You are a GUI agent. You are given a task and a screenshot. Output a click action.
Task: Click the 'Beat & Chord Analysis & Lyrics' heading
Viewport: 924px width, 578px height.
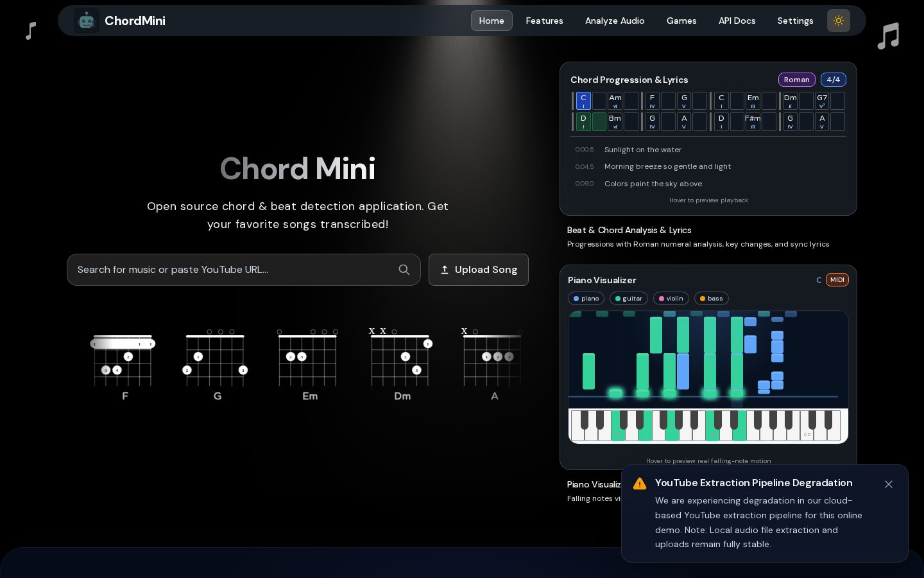coord(629,230)
